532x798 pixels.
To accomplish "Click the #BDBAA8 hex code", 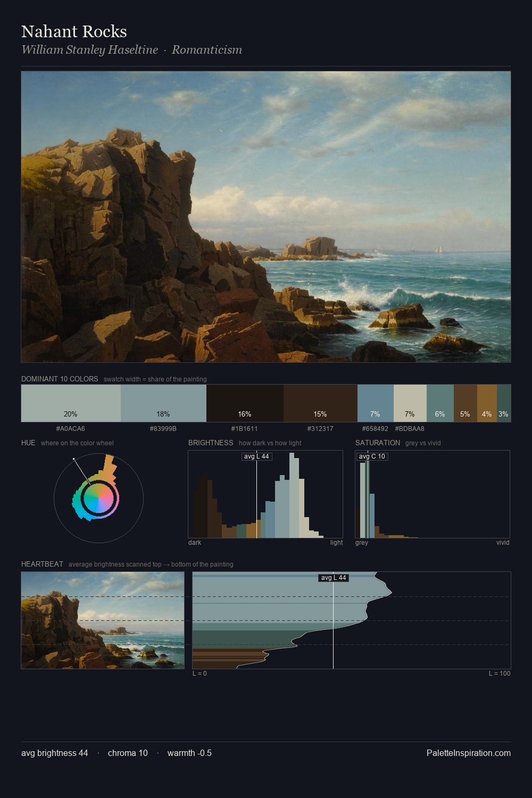I will tap(410, 429).
